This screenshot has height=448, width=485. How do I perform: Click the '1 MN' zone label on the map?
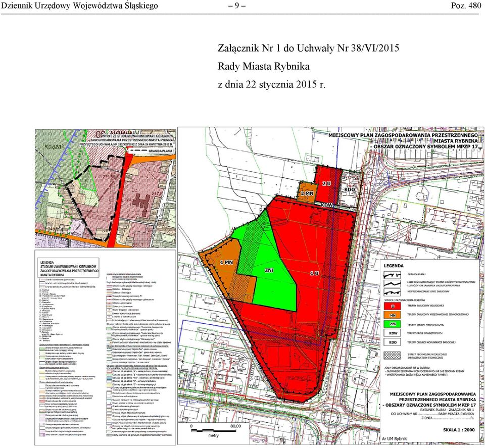point(226,263)
